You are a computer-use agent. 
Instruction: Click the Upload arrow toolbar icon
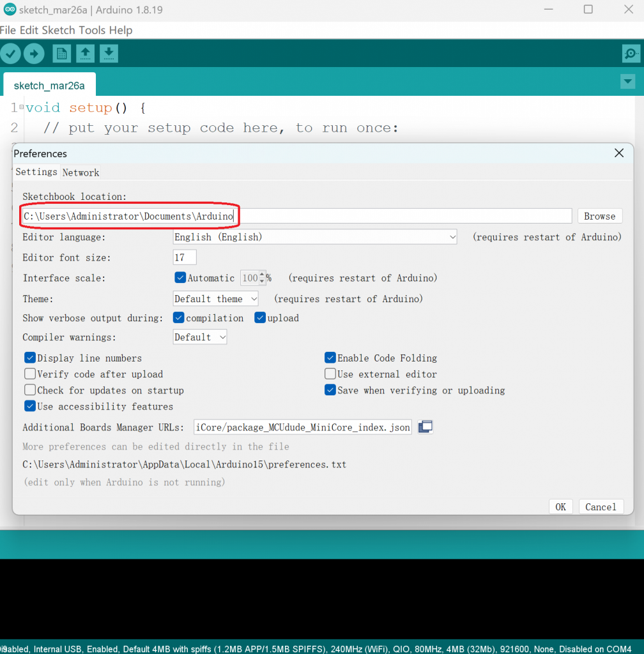tap(34, 54)
